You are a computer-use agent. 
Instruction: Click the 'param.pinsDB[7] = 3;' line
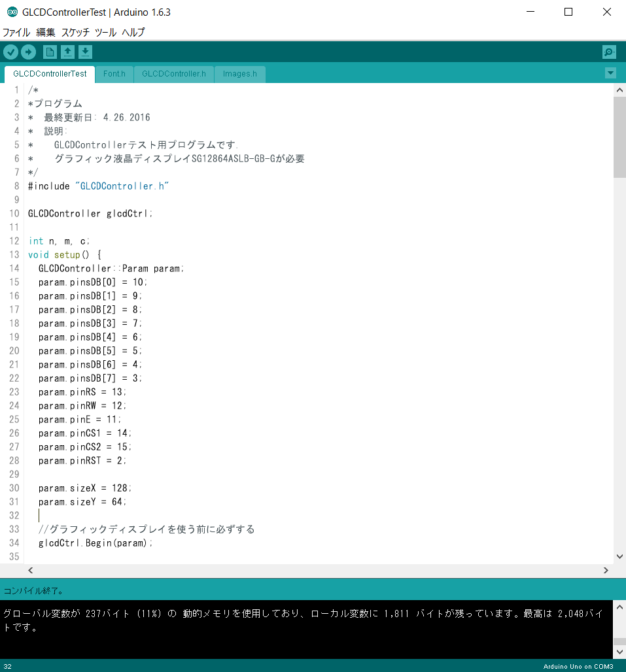pyautogui.click(x=90, y=378)
